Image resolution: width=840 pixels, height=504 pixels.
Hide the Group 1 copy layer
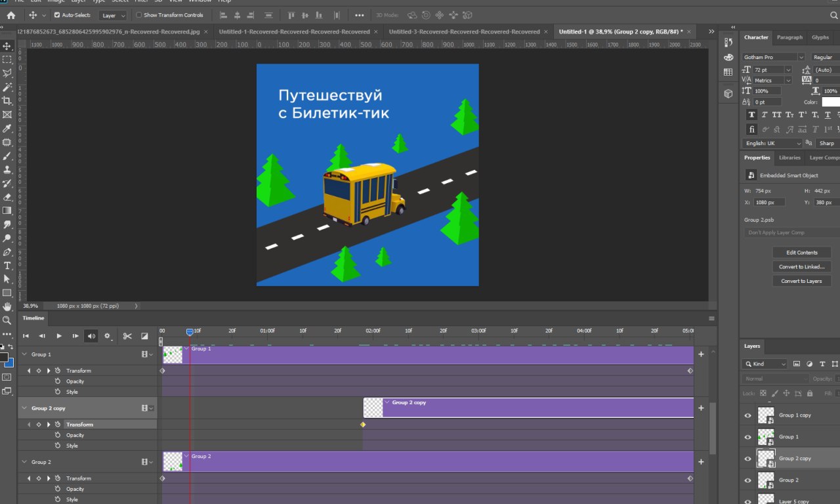tap(747, 415)
